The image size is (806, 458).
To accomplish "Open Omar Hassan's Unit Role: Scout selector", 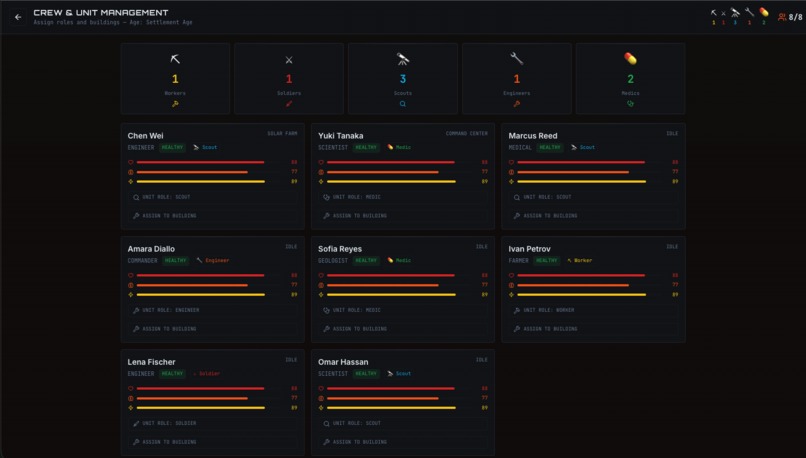I will coord(402,423).
